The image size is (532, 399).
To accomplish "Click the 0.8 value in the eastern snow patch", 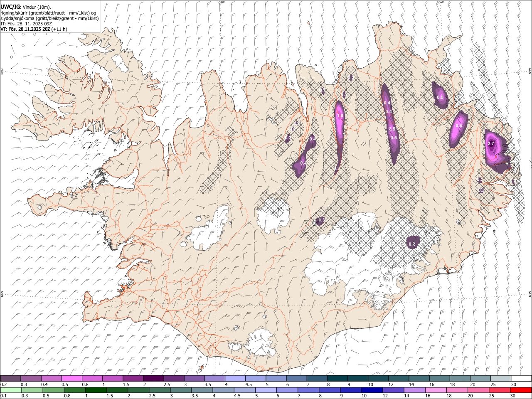I will [x=459, y=126].
